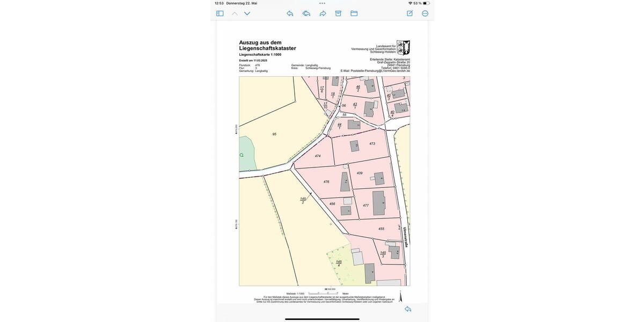Tap parcel label 145/3 on the map
Viewport: 644px width, 322px height.
[x=383, y=254]
